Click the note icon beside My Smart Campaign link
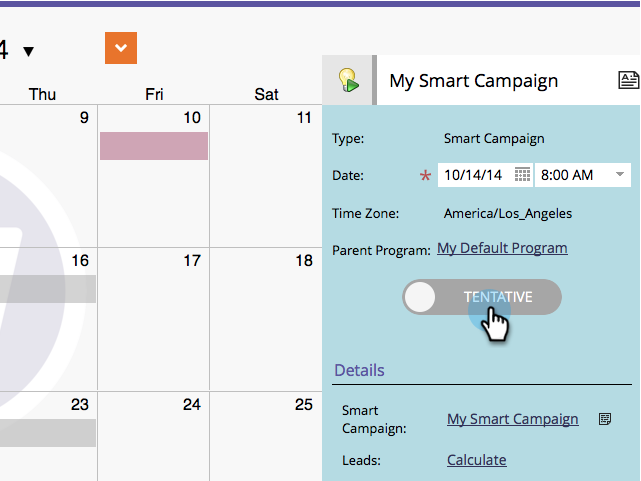 [x=604, y=419]
